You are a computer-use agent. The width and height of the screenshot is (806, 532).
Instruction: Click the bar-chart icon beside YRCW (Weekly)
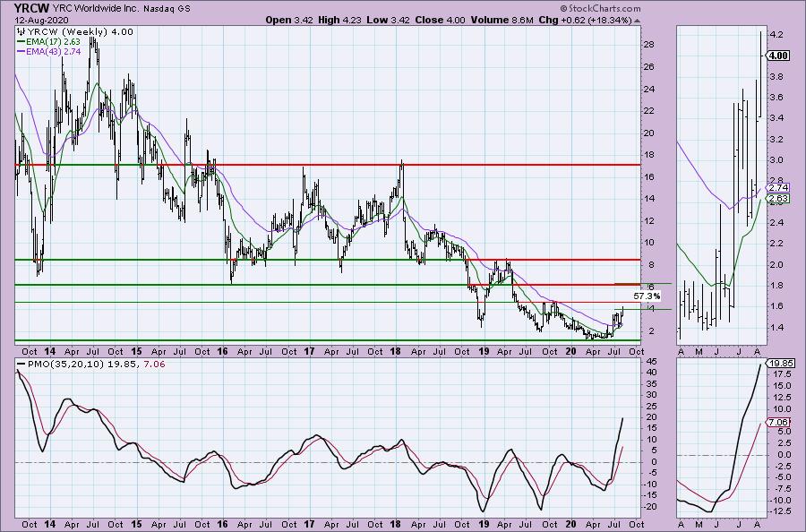pyautogui.click(x=22, y=32)
